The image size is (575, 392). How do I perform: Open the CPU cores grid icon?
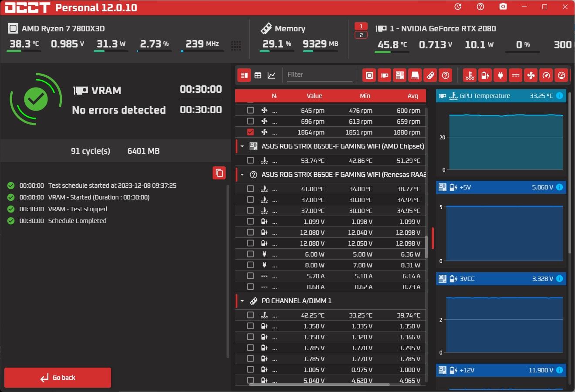tap(236, 45)
